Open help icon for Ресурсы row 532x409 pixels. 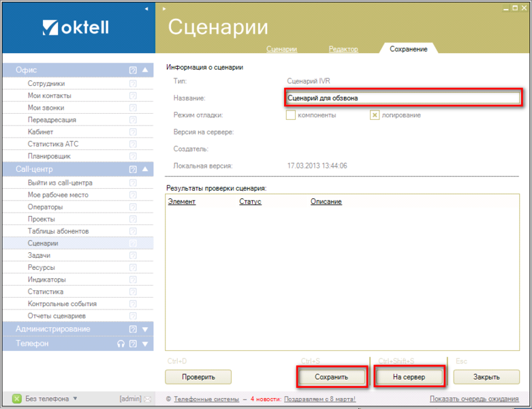(133, 267)
